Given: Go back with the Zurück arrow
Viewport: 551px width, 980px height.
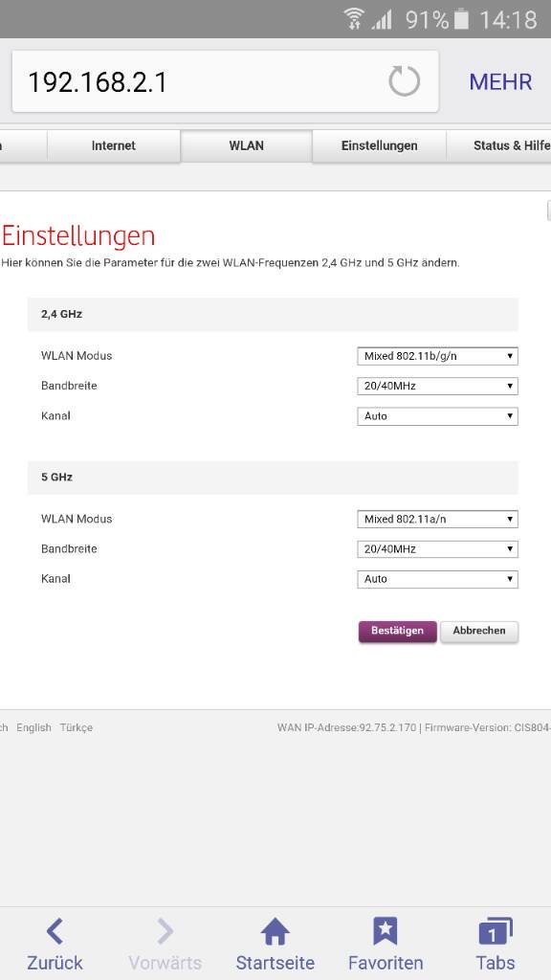Looking at the screenshot, I should [55, 931].
